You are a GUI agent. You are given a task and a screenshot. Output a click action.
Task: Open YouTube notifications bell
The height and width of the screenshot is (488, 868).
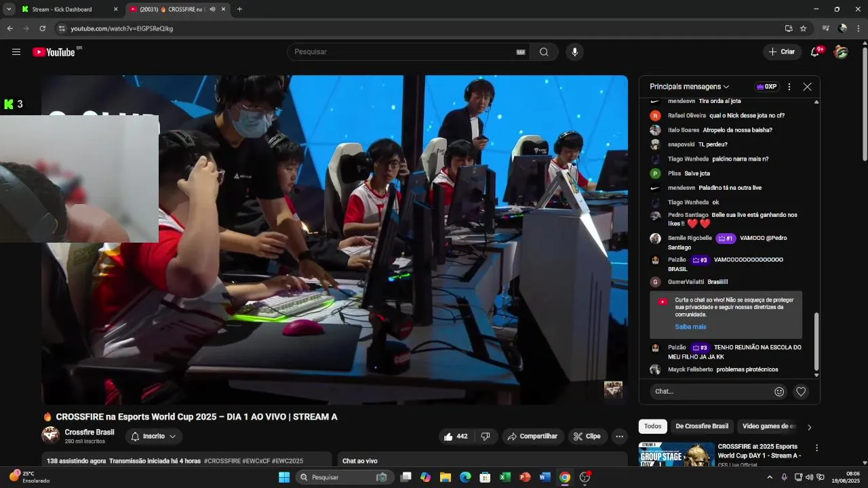(816, 52)
